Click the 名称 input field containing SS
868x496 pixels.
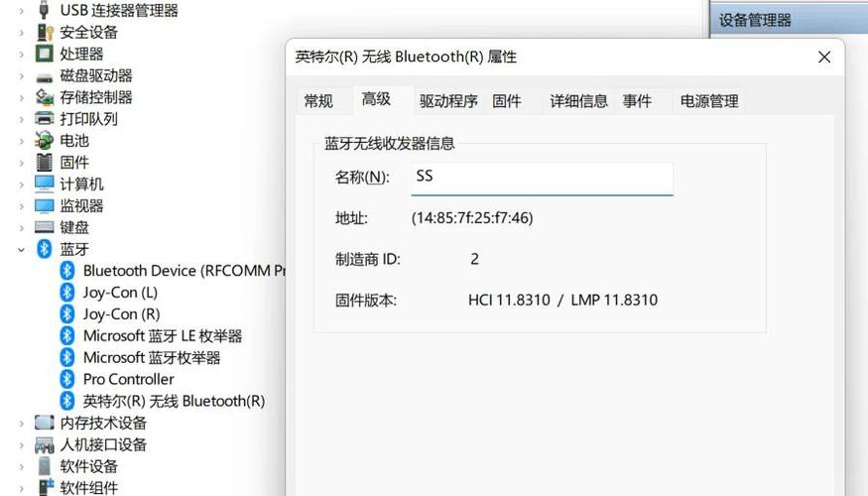543,179
